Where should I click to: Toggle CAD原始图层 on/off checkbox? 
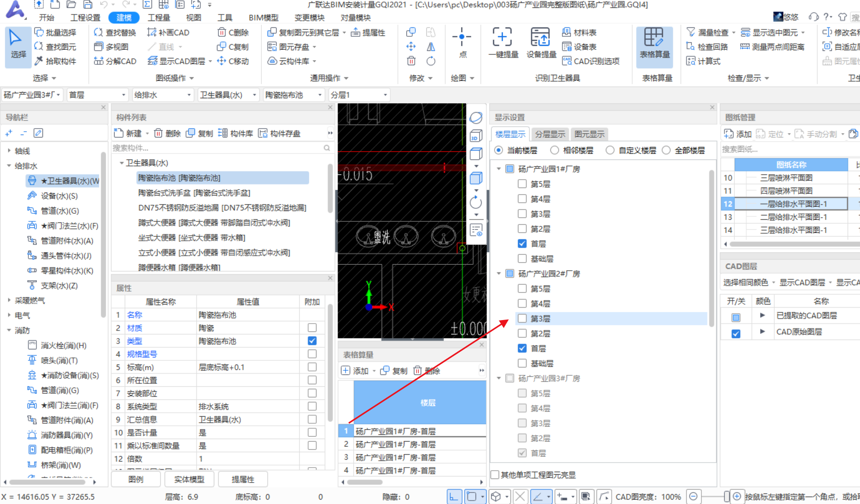click(x=736, y=334)
